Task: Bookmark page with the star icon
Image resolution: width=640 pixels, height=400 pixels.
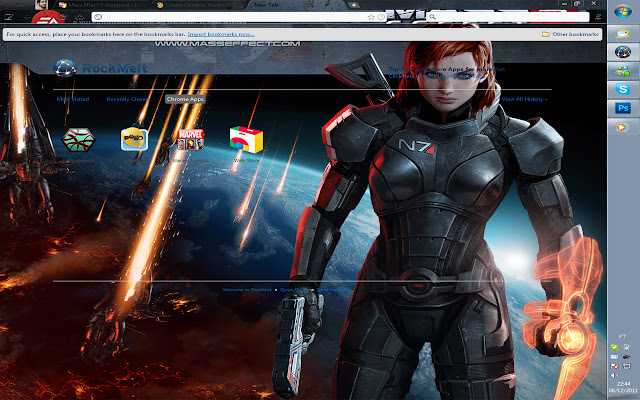Action: tap(371, 17)
